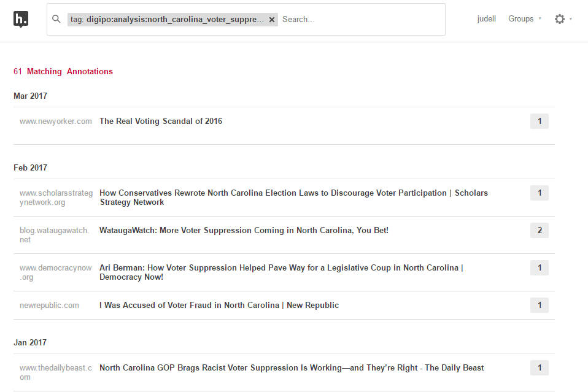The height and width of the screenshot is (392, 588).
Task: Open the judell user profile link
Action: (486, 19)
